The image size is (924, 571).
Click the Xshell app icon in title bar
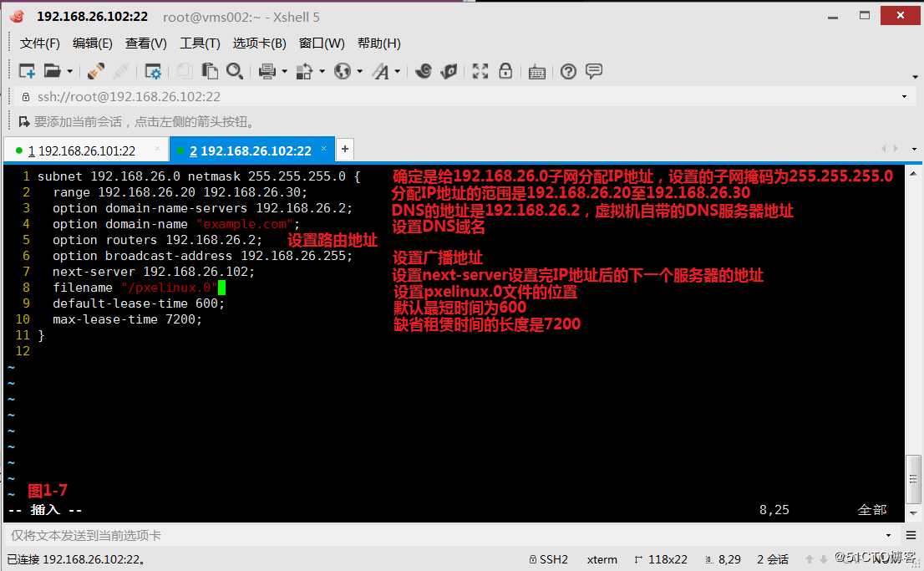pyautogui.click(x=17, y=17)
